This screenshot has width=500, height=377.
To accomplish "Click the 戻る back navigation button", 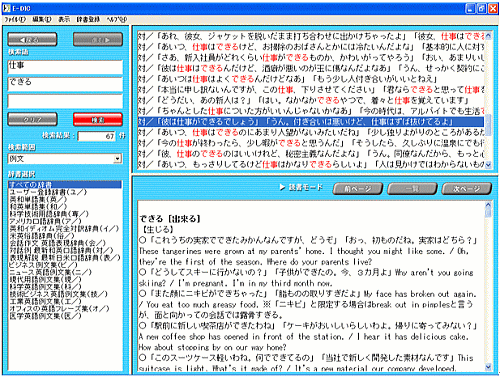I will (x=32, y=40).
